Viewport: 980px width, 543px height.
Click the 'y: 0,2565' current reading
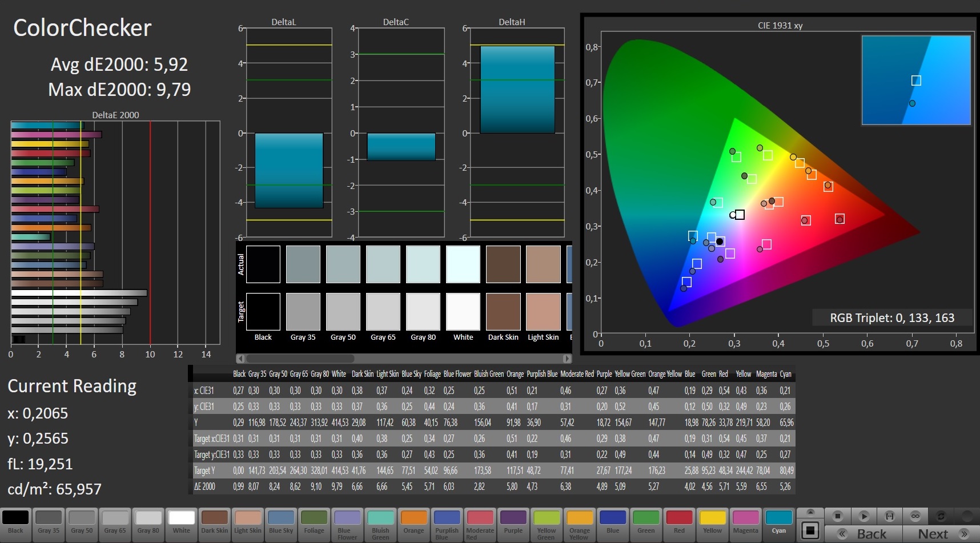click(38, 439)
